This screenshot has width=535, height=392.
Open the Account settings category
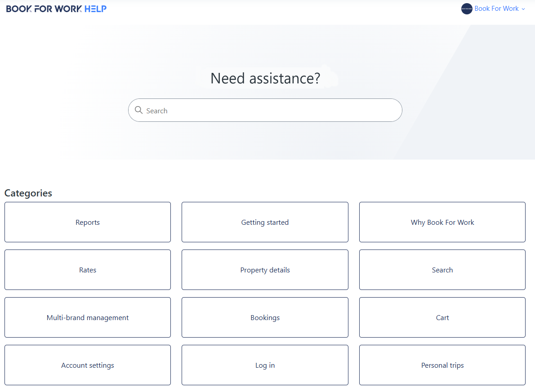(x=88, y=365)
